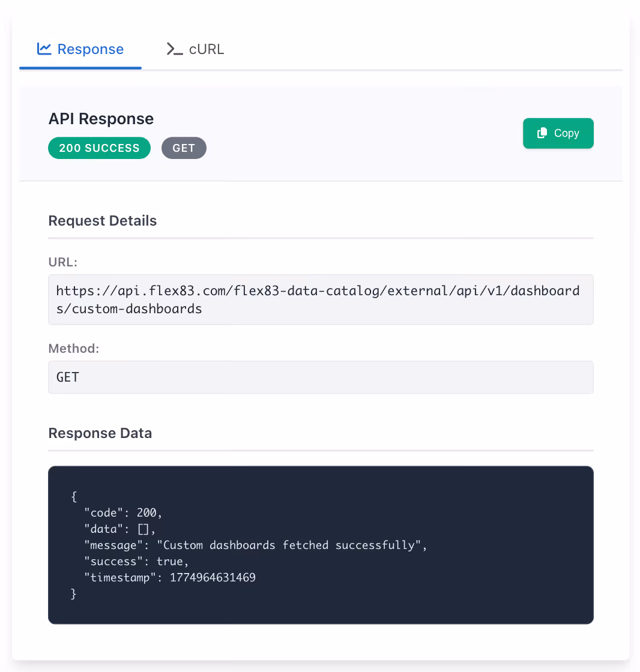Select the Method GET field

321,377
